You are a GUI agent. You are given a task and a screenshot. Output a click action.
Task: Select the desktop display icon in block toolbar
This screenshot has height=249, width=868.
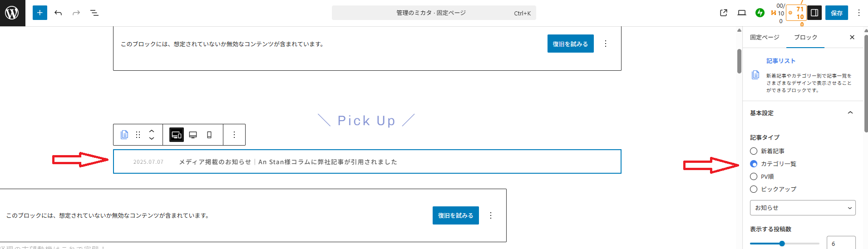coord(193,135)
